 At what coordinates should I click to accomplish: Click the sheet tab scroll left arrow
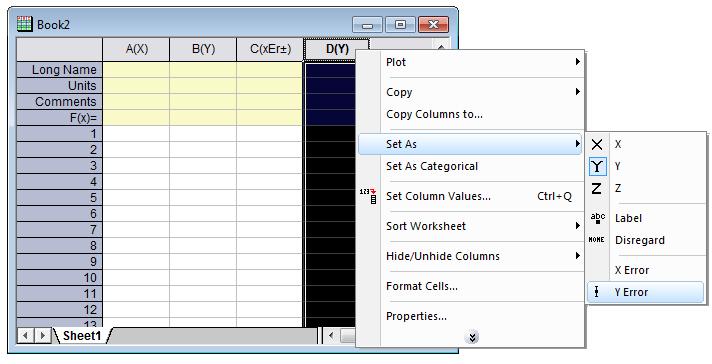tap(25, 336)
